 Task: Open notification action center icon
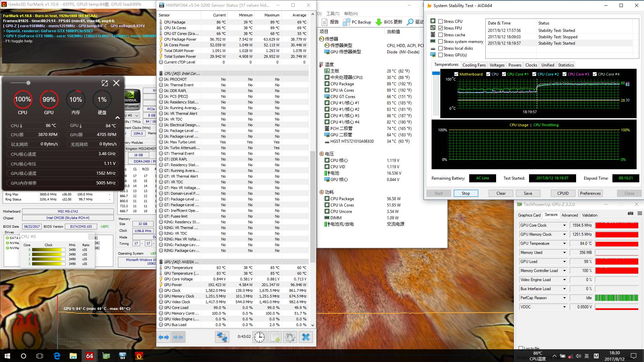point(634,356)
